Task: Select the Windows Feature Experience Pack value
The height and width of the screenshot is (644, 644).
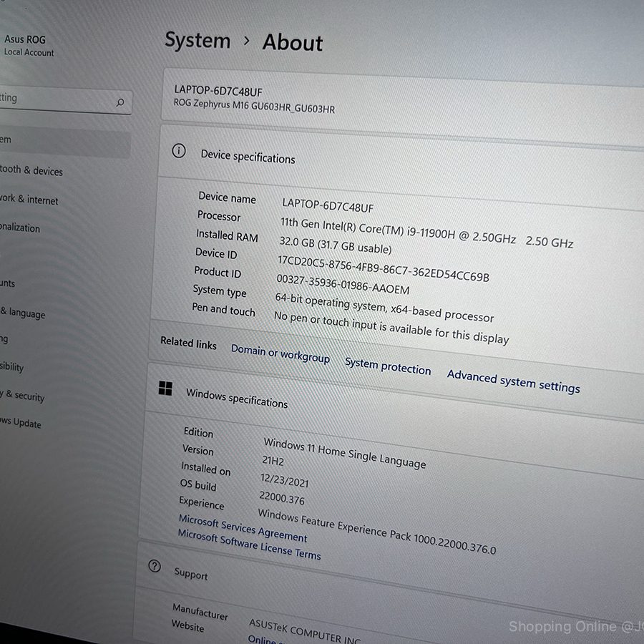Action: click(x=377, y=532)
